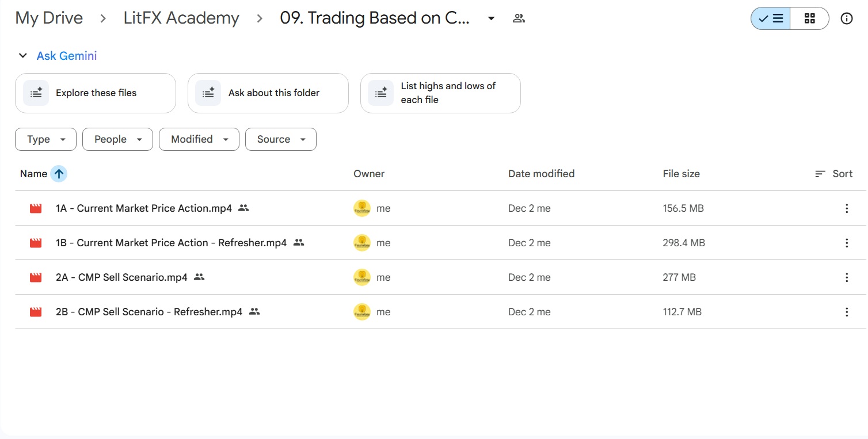Image resolution: width=868 pixels, height=439 pixels.
Task: Open the Sort options
Action: pyautogui.click(x=833, y=174)
